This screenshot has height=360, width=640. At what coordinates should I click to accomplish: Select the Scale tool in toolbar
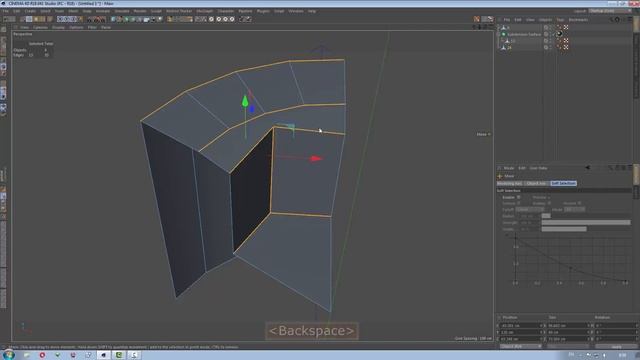point(36,19)
